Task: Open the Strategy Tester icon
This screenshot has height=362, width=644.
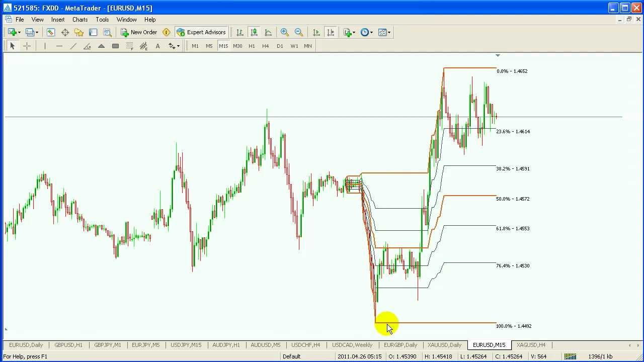Action: pyautogui.click(x=107, y=32)
